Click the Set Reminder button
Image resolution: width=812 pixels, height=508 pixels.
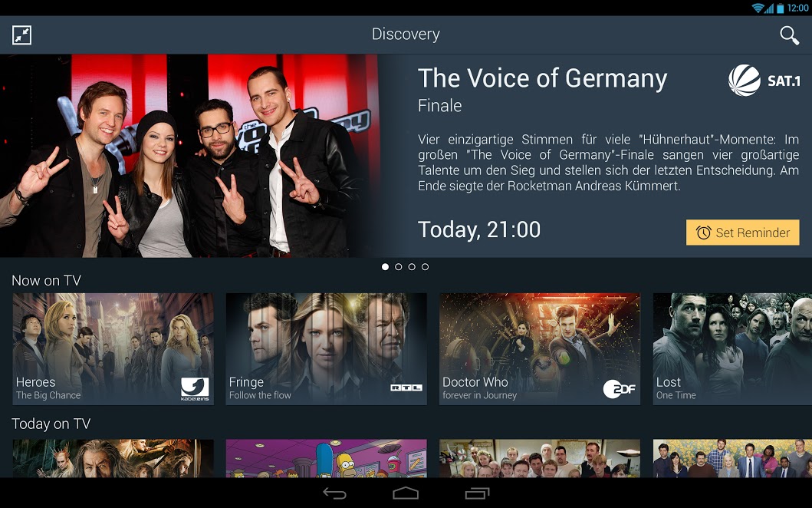point(742,233)
